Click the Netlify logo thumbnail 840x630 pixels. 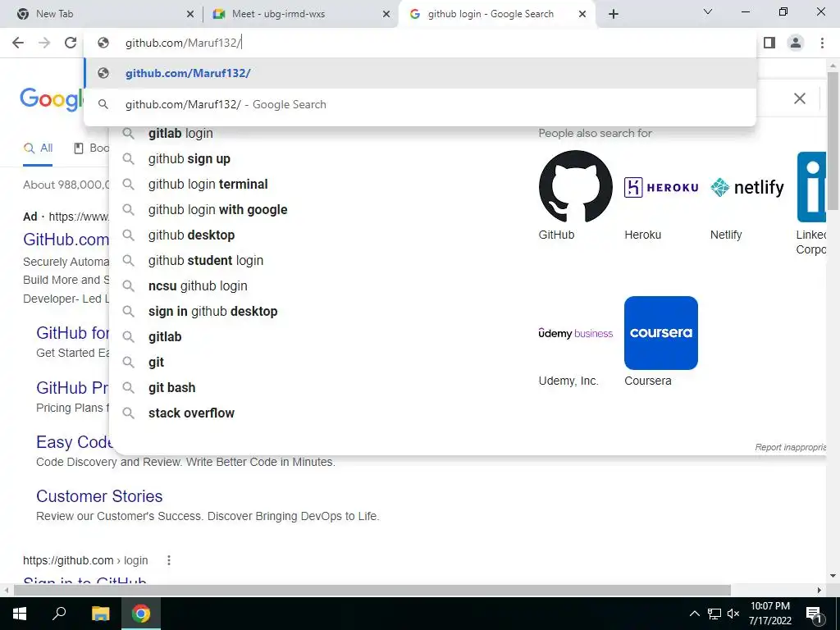(x=746, y=187)
